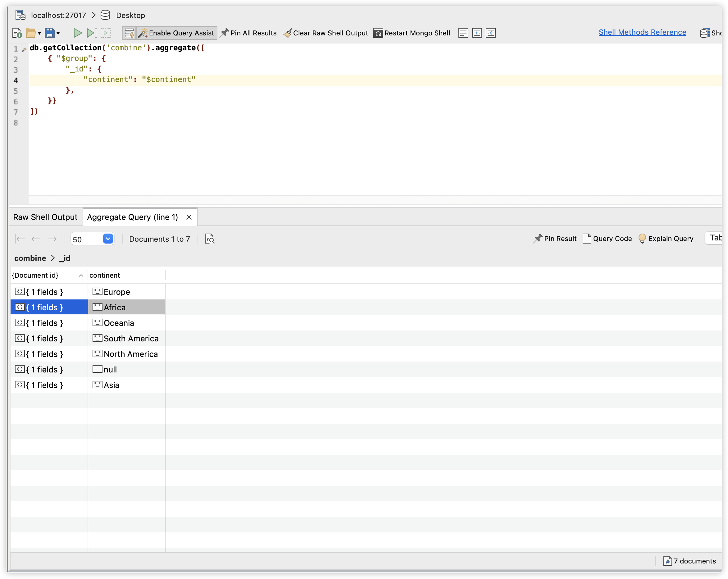Select the South America result row
This screenshot has height=579, width=728.
(131, 339)
